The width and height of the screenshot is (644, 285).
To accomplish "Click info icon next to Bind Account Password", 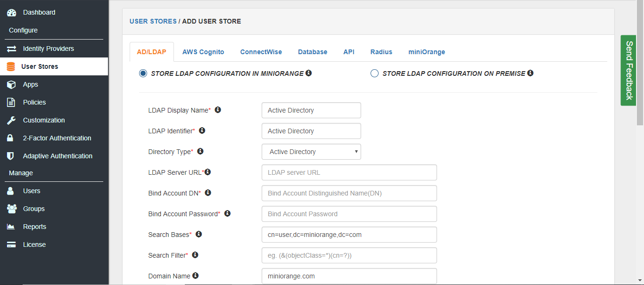I will 227,213.
